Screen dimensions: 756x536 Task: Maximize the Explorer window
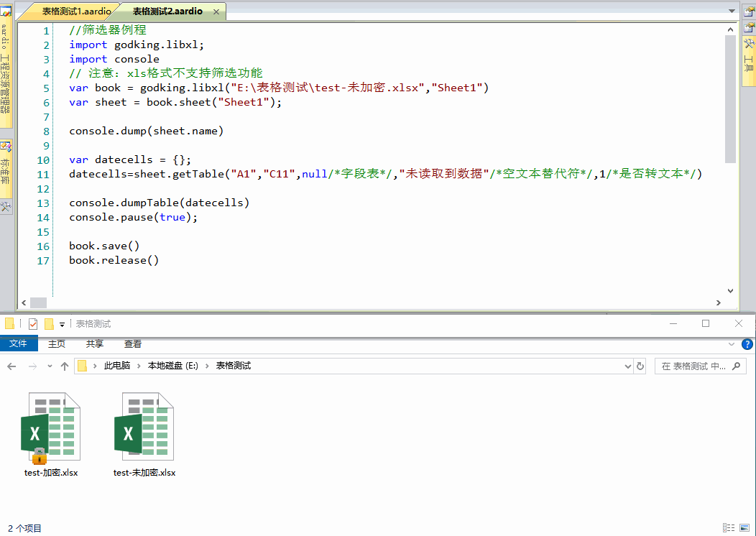706,323
